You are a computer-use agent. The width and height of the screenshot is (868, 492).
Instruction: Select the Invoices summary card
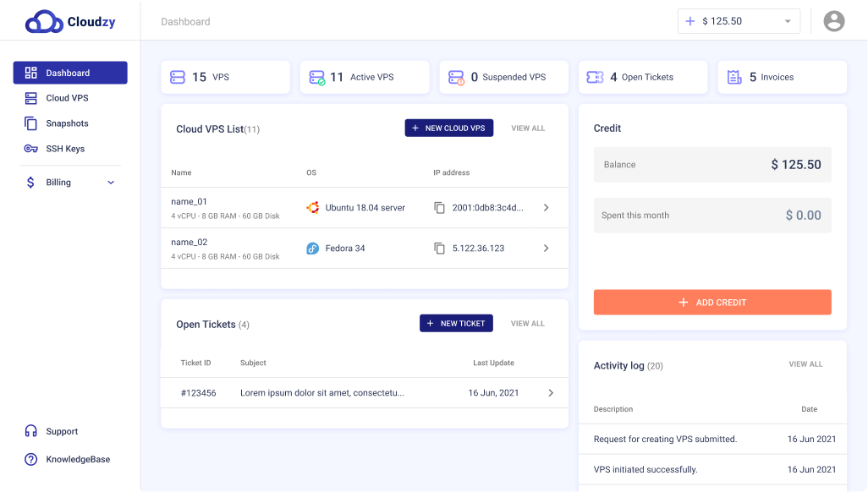pyautogui.click(x=782, y=76)
